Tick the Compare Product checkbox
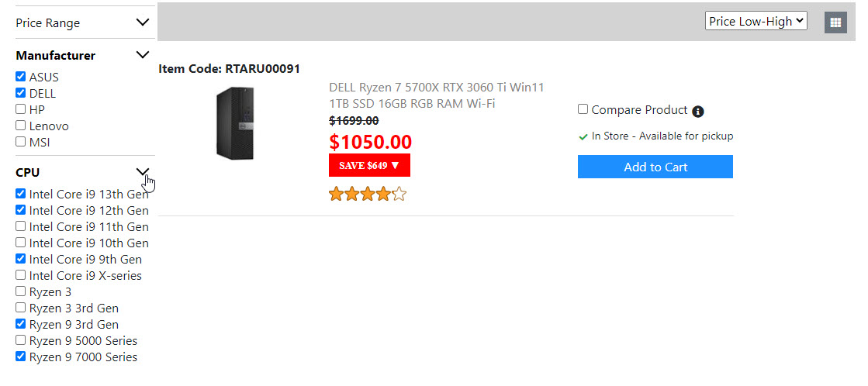Image resolution: width=868 pixels, height=386 pixels. point(583,110)
